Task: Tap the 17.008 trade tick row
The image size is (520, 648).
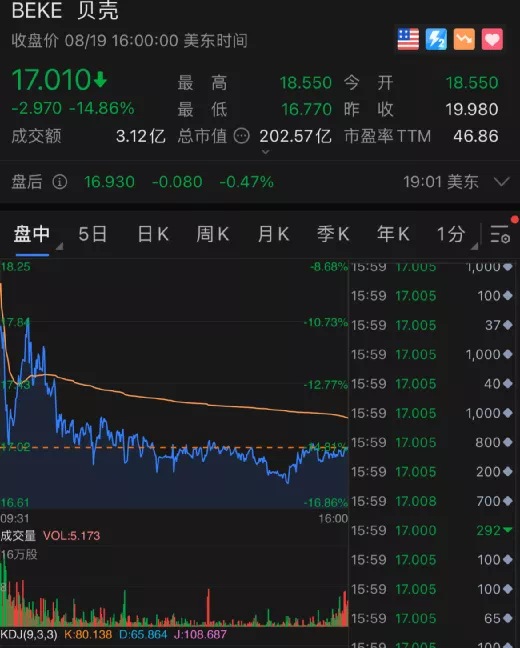Action: tap(432, 501)
